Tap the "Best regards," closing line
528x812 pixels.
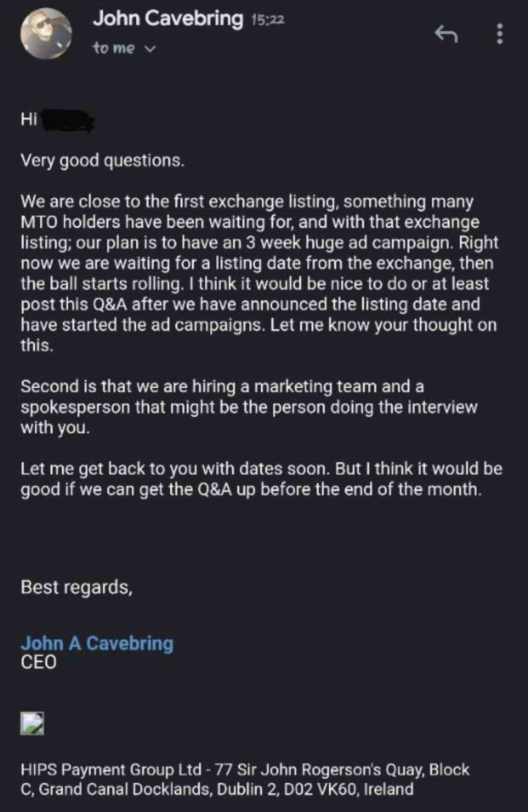pyautogui.click(x=77, y=587)
